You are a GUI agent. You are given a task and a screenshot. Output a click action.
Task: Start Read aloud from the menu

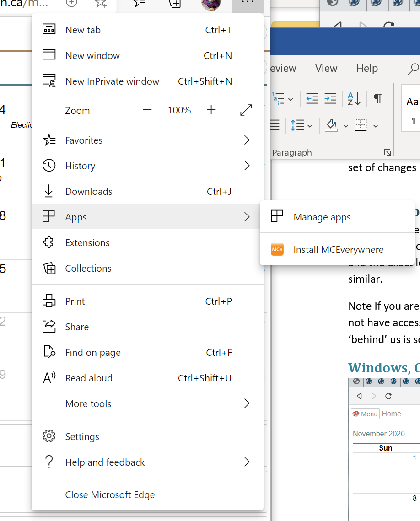point(147,378)
